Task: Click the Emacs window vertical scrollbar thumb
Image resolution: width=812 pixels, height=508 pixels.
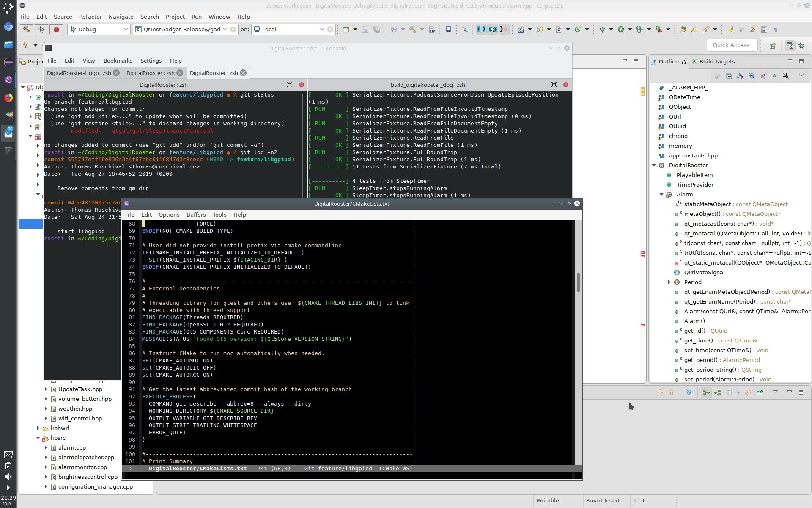Action: 578,282
